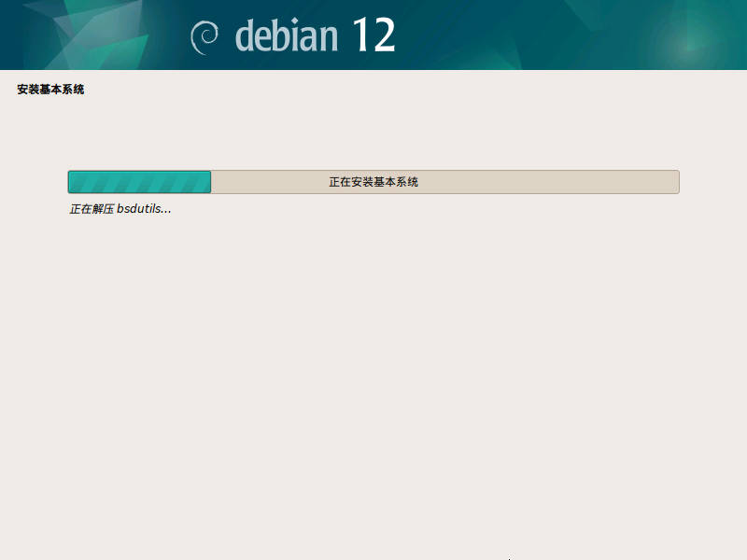The width and height of the screenshot is (747, 560).
Task: Click the blank installer area below the status text
Action: 373,373
